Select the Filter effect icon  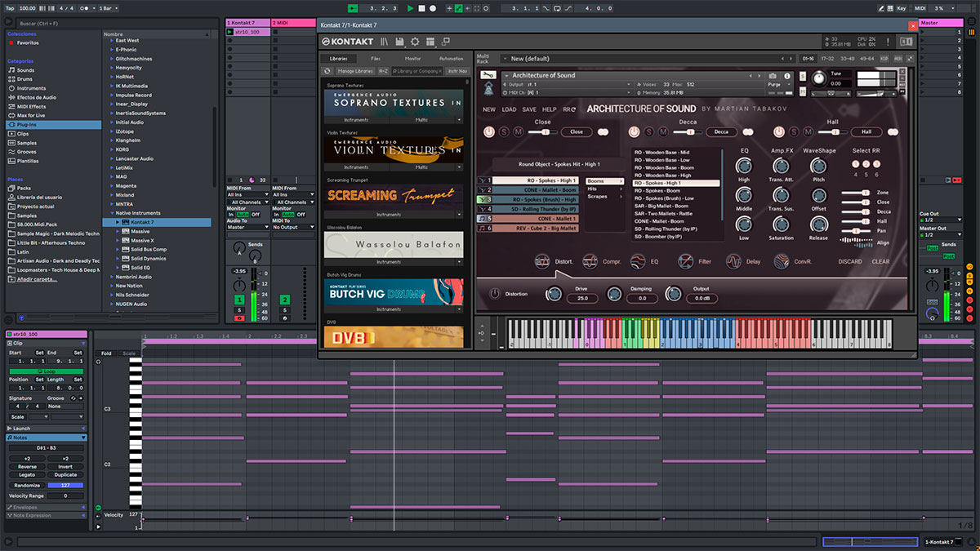pos(686,261)
